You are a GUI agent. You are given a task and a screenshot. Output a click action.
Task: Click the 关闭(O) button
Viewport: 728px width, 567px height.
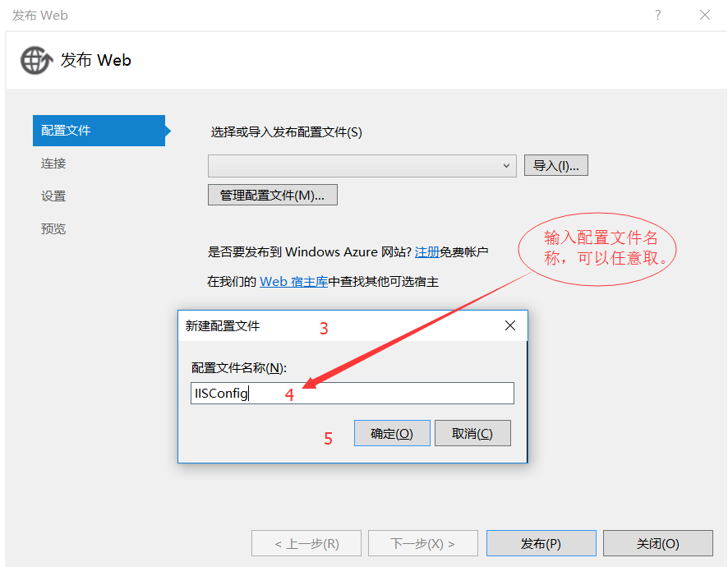657,542
